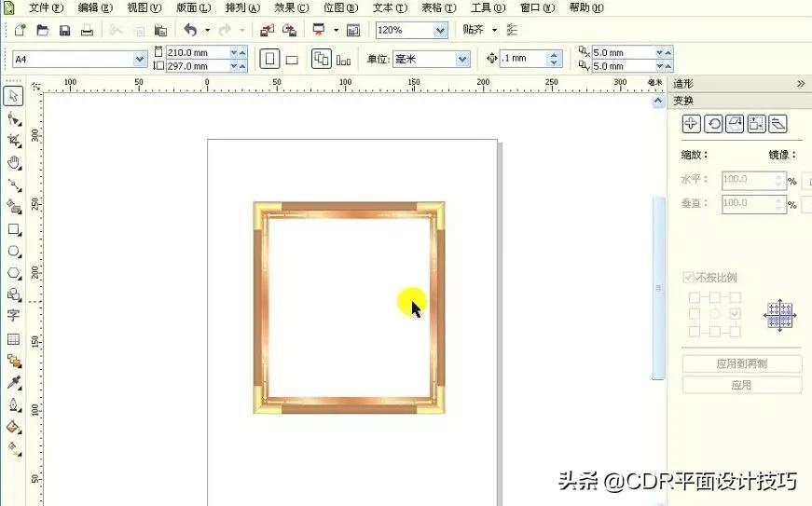Screen dimensions: 812x506
Task: Select the Polygon tool
Action: [13, 273]
